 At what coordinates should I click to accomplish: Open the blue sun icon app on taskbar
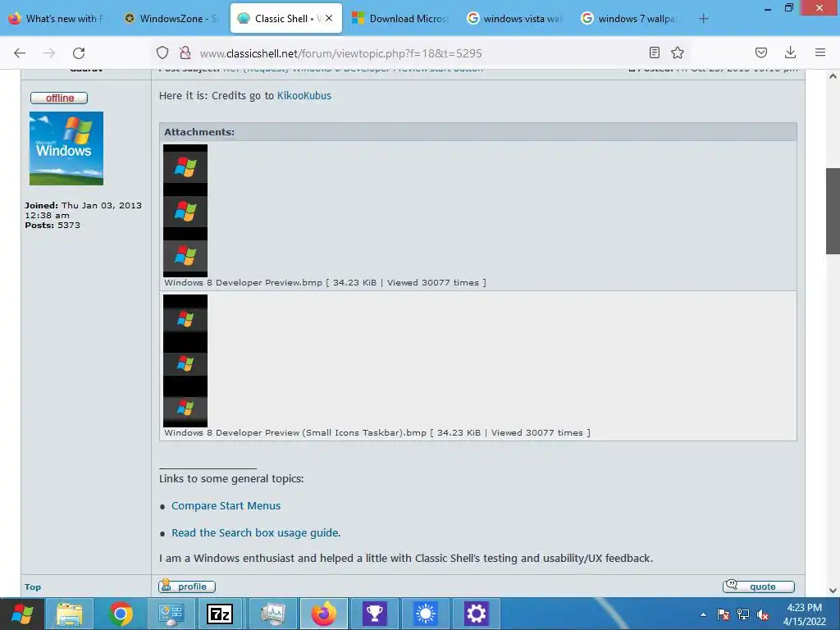click(x=426, y=614)
